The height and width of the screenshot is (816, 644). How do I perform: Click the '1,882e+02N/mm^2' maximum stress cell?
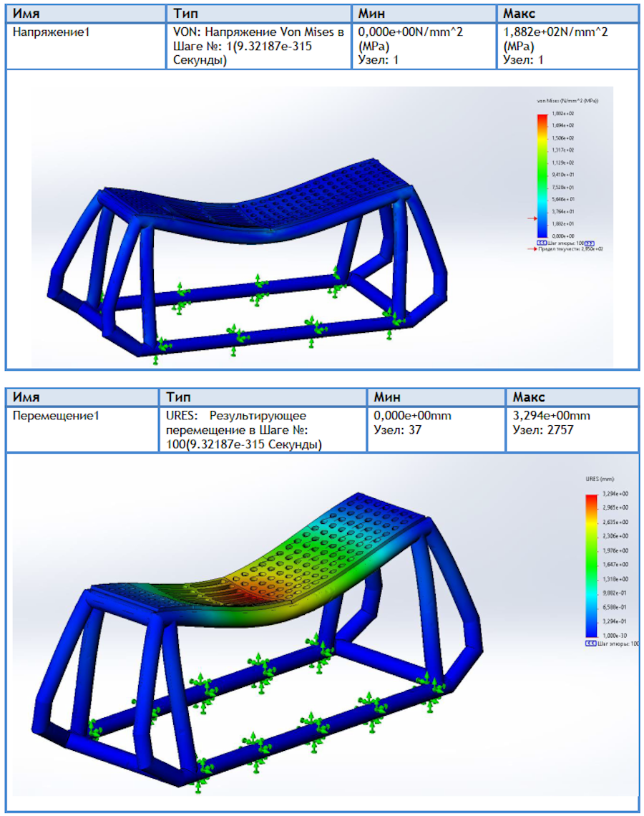(568, 46)
